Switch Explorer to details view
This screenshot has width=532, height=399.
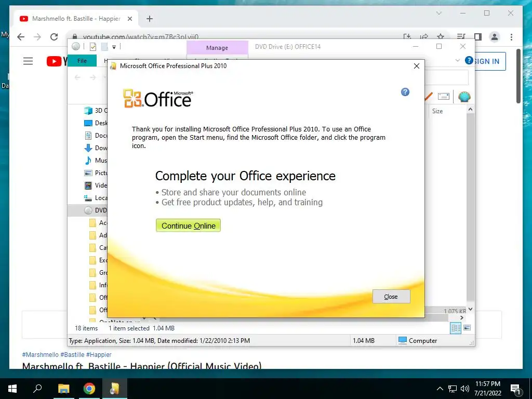coord(456,328)
